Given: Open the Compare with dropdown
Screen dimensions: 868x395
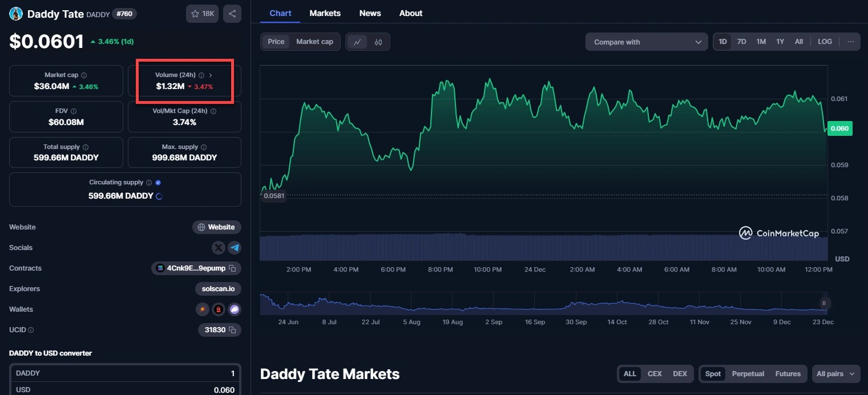Looking at the screenshot, I should pyautogui.click(x=646, y=42).
